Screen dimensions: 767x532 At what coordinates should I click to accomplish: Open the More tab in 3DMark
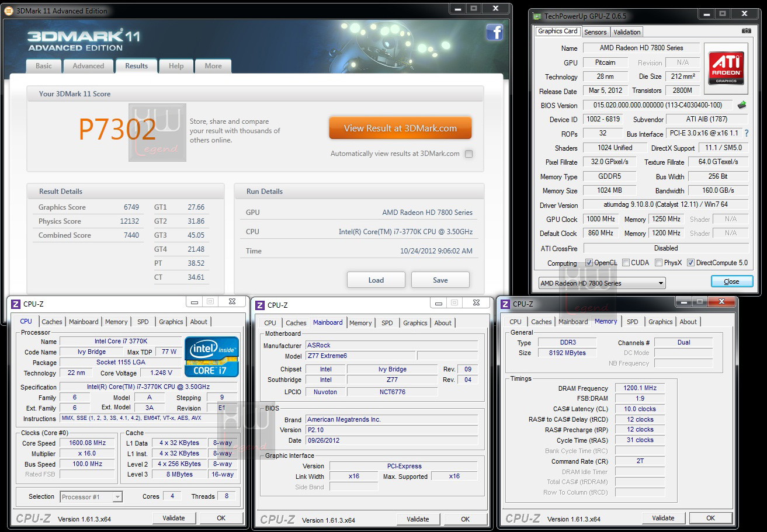pos(213,66)
